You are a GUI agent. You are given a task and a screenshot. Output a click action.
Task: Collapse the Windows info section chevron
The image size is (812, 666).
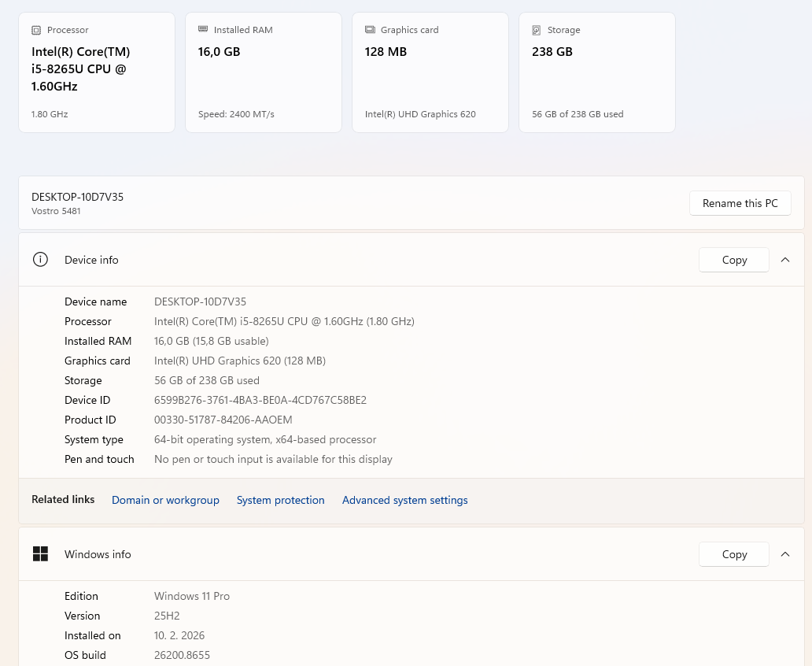pyautogui.click(x=785, y=554)
